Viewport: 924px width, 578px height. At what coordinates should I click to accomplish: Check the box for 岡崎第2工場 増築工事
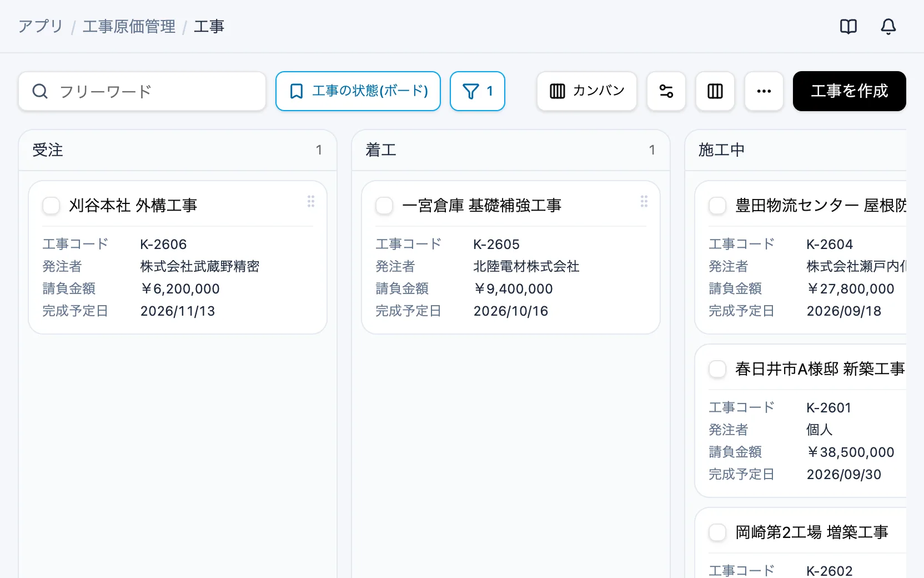point(717,532)
